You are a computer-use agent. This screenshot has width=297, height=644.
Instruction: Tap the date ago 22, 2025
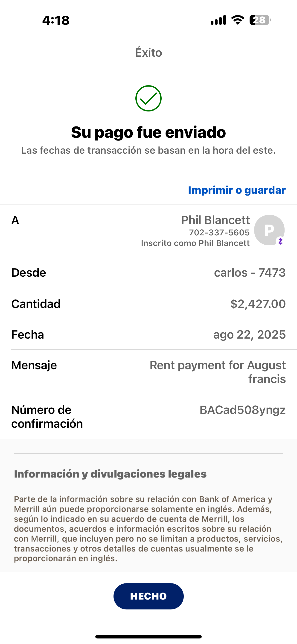click(x=249, y=334)
